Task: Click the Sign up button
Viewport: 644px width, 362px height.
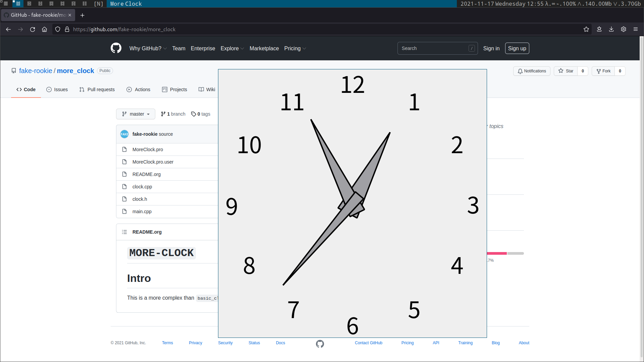Action: tap(517, 48)
